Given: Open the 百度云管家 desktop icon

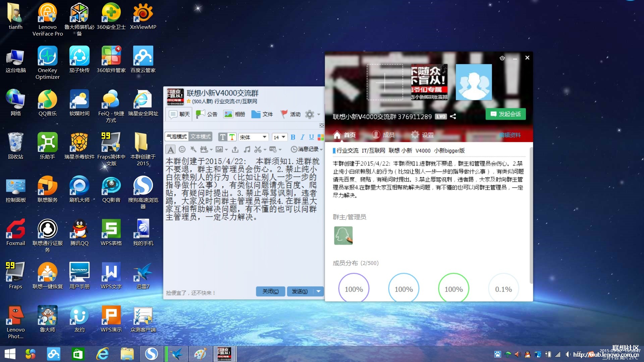Looking at the screenshot, I should tap(143, 59).
